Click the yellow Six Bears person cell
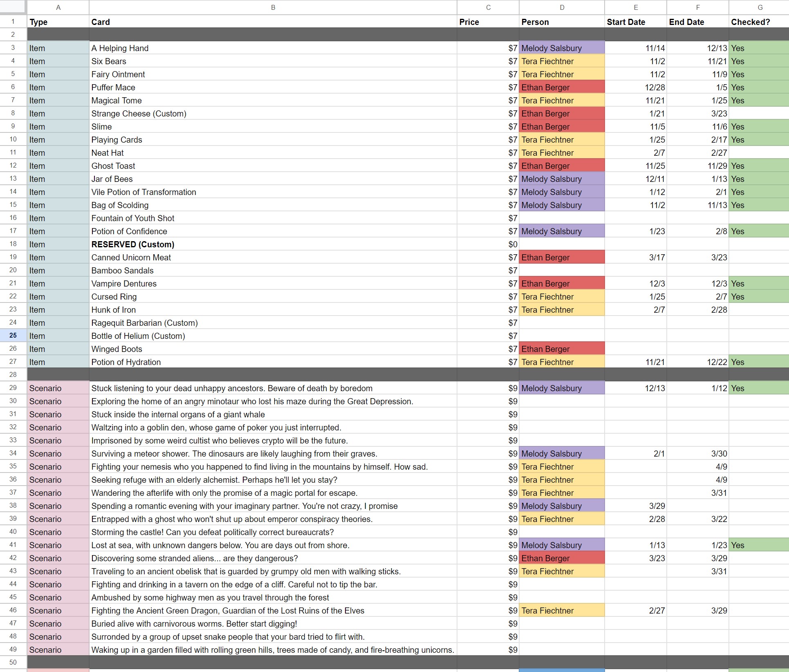This screenshot has height=672, width=789. point(561,61)
